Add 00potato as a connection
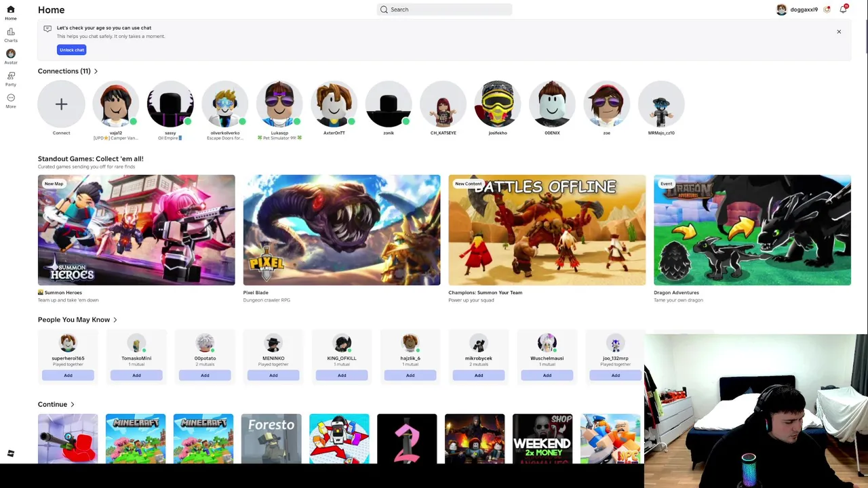Viewport: 868px width, 488px height. point(205,375)
